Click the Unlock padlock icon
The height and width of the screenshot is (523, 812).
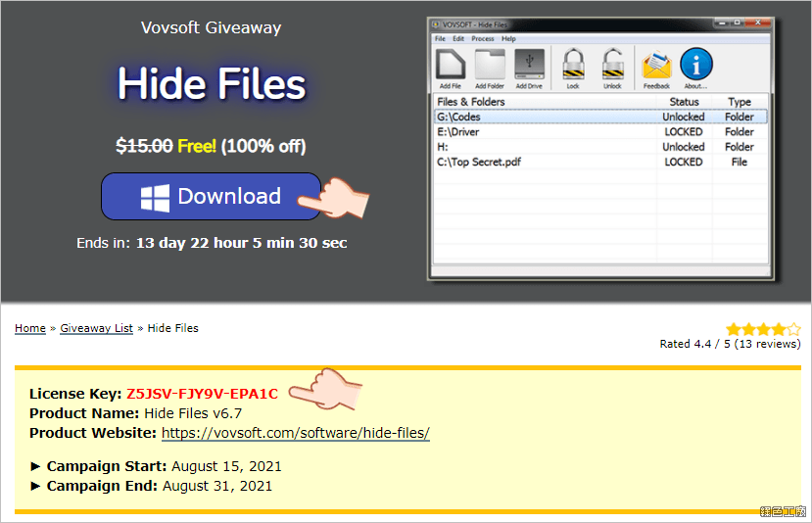click(612, 69)
